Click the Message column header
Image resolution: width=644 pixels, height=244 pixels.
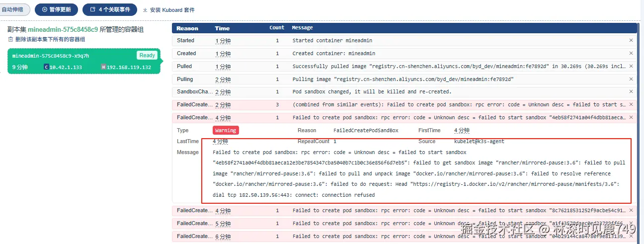(302, 28)
